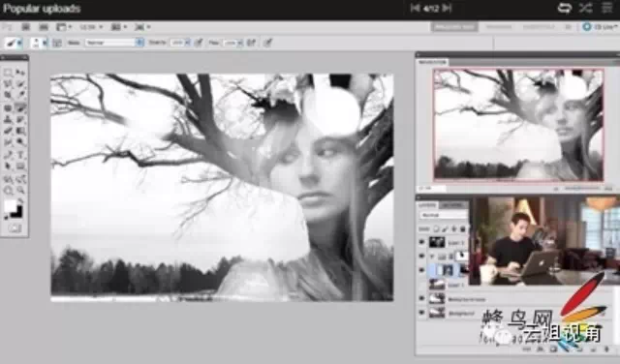Enable airbrush mode in options bar
Image resolution: width=620 pixels, height=364 pixels.
pos(251,43)
